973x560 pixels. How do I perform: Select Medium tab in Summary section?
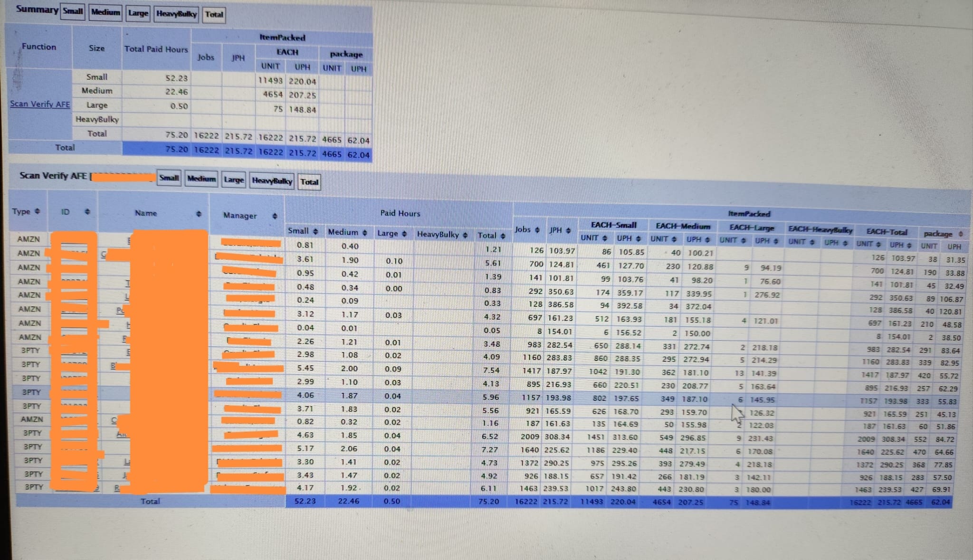[105, 12]
